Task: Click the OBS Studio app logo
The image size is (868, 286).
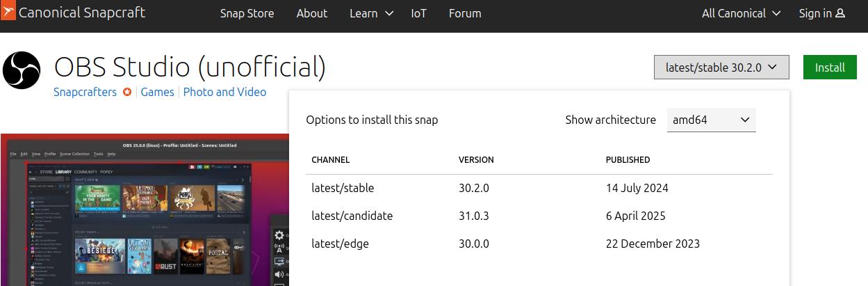Action: click(x=22, y=70)
